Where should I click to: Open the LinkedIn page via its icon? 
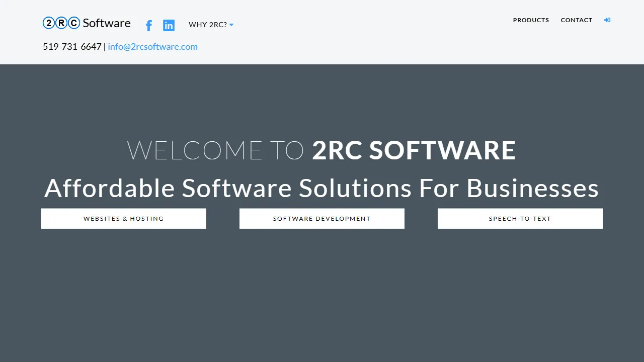pyautogui.click(x=169, y=25)
